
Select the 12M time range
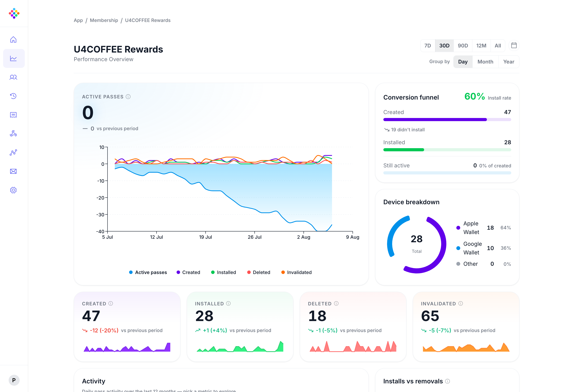pyautogui.click(x=481, y=45)
